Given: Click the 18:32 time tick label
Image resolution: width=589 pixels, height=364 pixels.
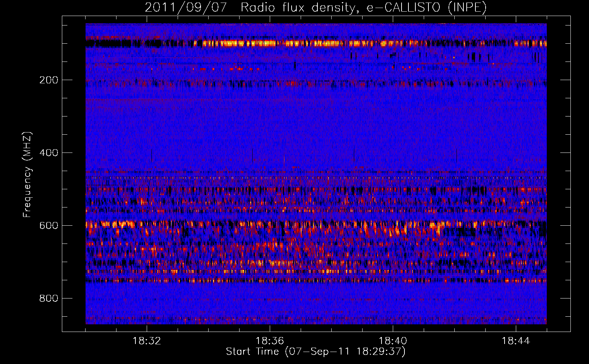Looking at the screenshot, I should pyautogui.click(x=147, y=341).
